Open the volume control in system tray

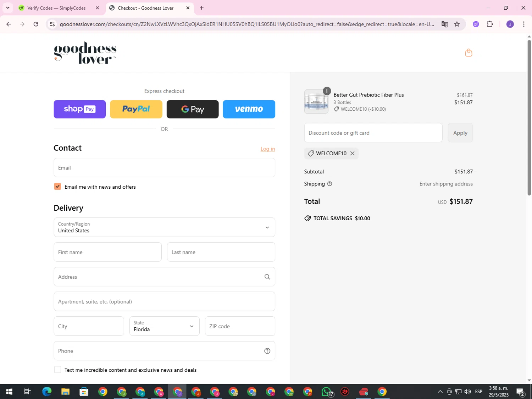(467, 392)
